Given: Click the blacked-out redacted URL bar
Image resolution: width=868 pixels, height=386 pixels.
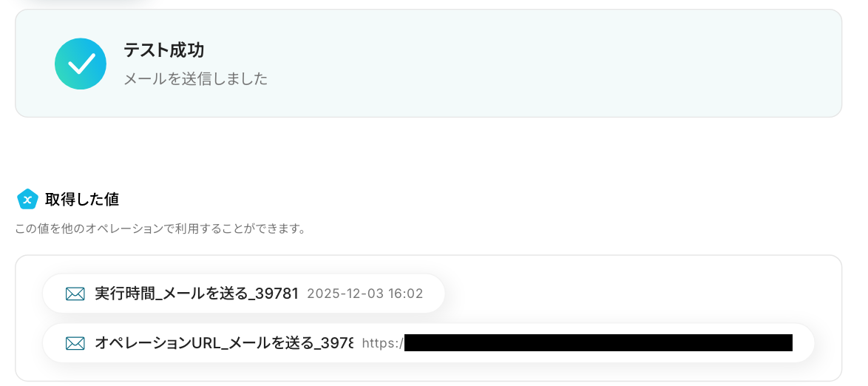Looking at the screenshot, I should (598, 343).
